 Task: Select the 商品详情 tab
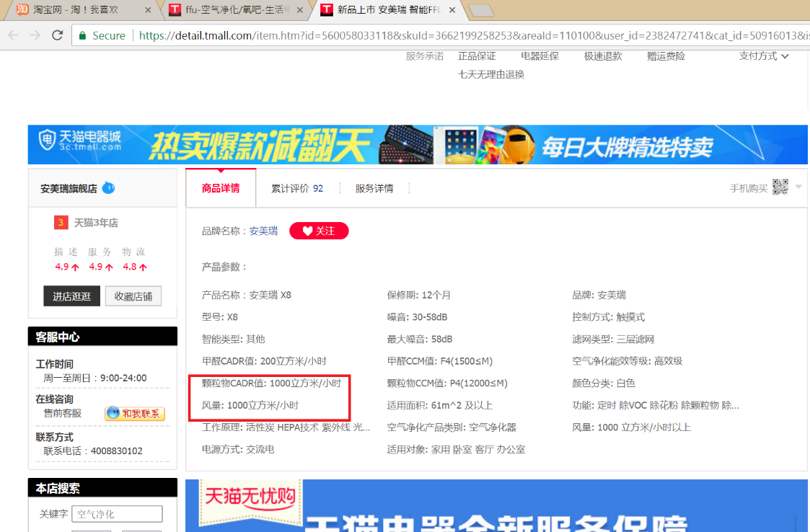coord(221,188)
